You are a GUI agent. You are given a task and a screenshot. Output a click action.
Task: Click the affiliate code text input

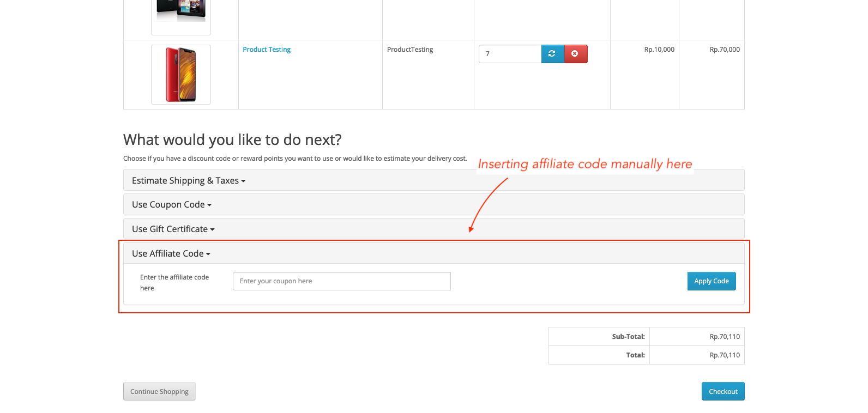click(x=341, y=281)
